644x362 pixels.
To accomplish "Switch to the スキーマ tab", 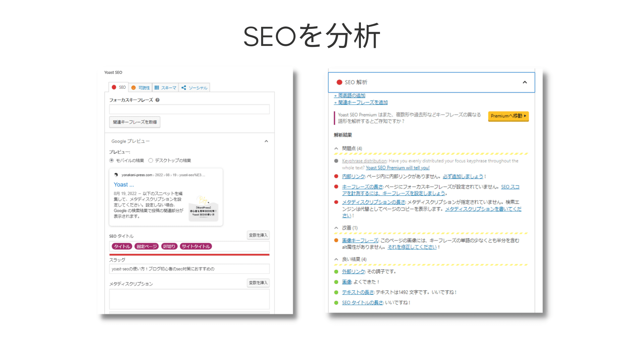I will pyautogui.click(x=165, y=87).
